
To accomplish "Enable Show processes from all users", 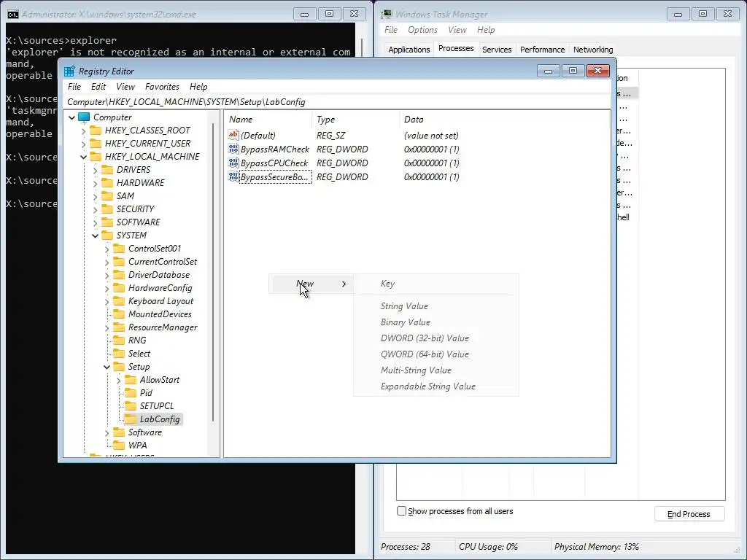I will click(402, 511).
